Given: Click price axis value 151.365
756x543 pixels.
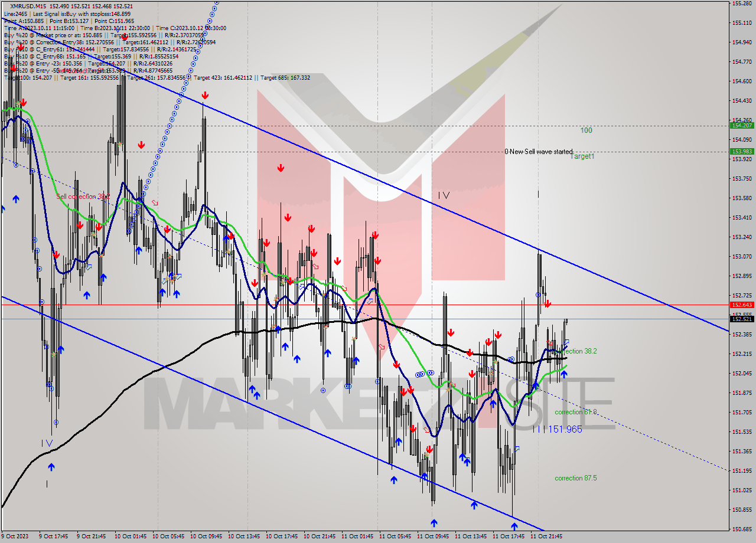Looking at the screenshot, I should pyautogui.click(x=742, y=451).
